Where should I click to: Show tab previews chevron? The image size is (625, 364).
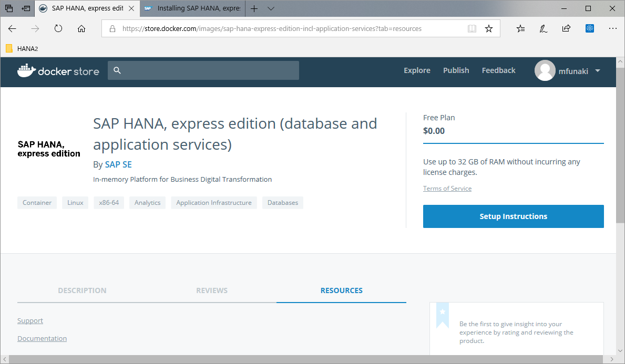271,8
